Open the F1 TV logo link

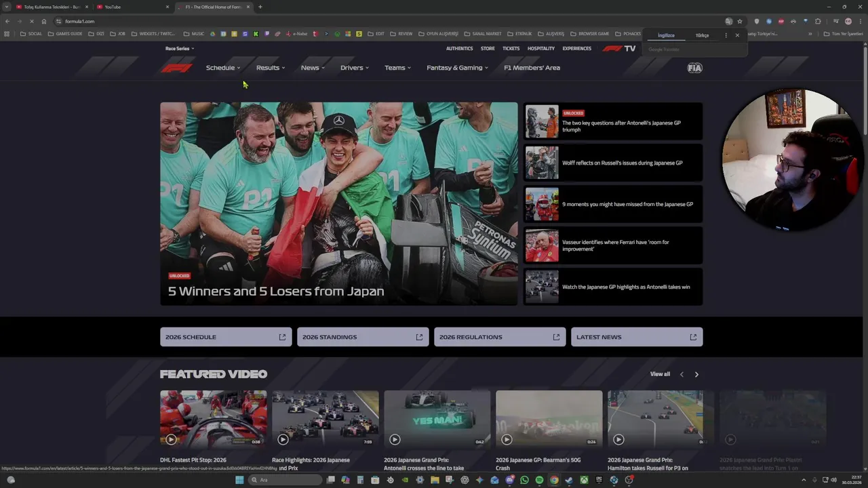tap(619, 49)
